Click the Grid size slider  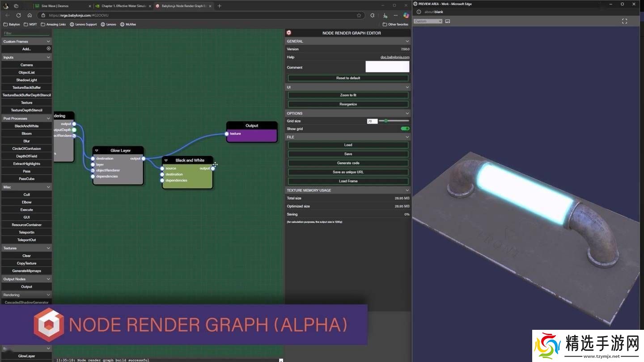pyautogui.click(x=394, y=121)
